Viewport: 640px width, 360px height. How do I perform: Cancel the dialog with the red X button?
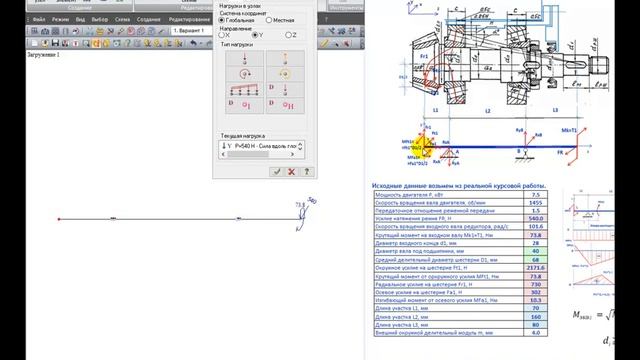click(291, 172)
